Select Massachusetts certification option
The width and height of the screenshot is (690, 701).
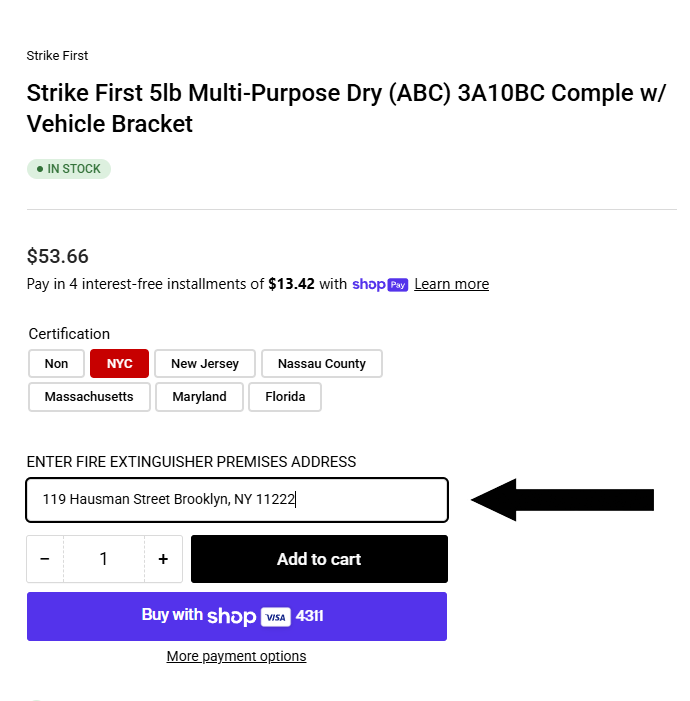[89, 397]
